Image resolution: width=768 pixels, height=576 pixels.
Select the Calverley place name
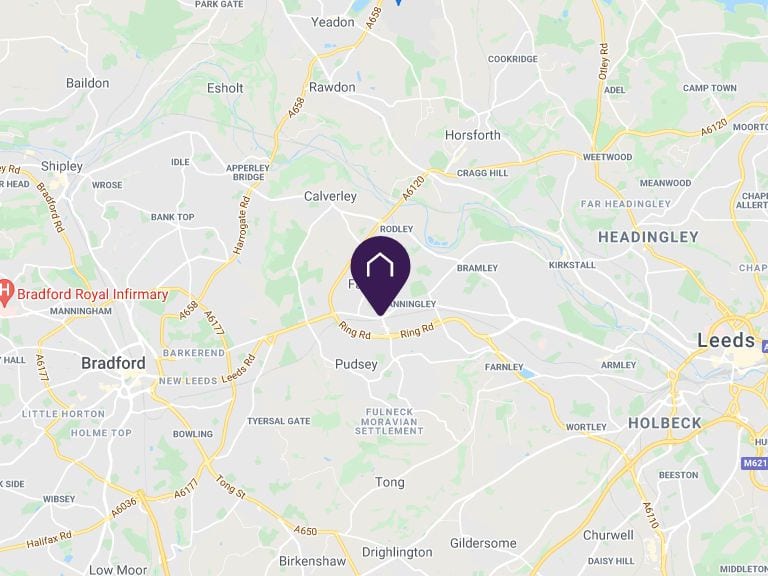pyautogui.click(x=330, y=196)
